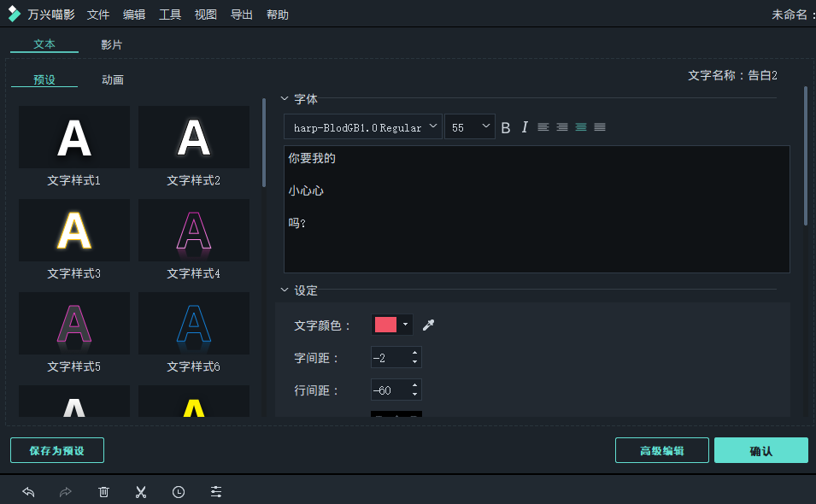Open the 导出 menu
This screenshot has height=504, width=816.
241,15
